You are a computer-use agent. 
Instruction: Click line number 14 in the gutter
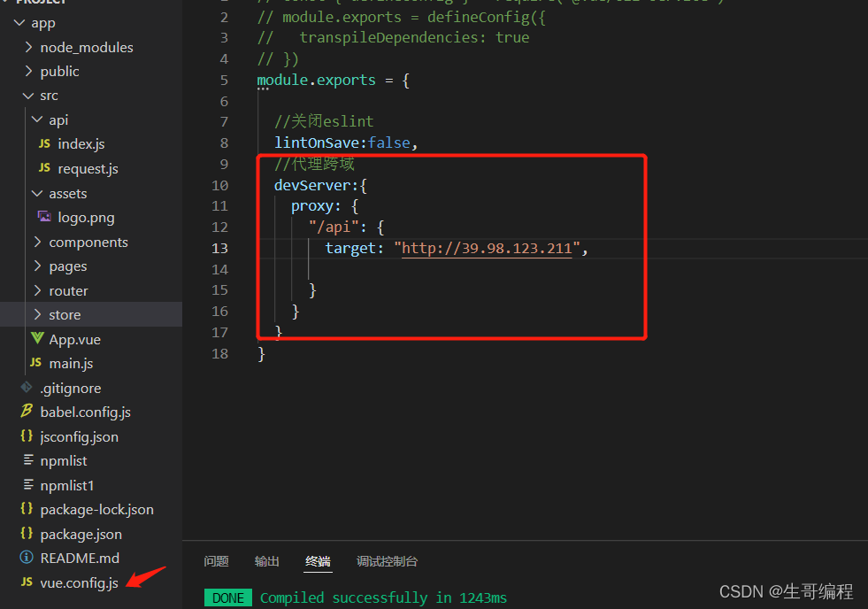(x=220, y=269)
